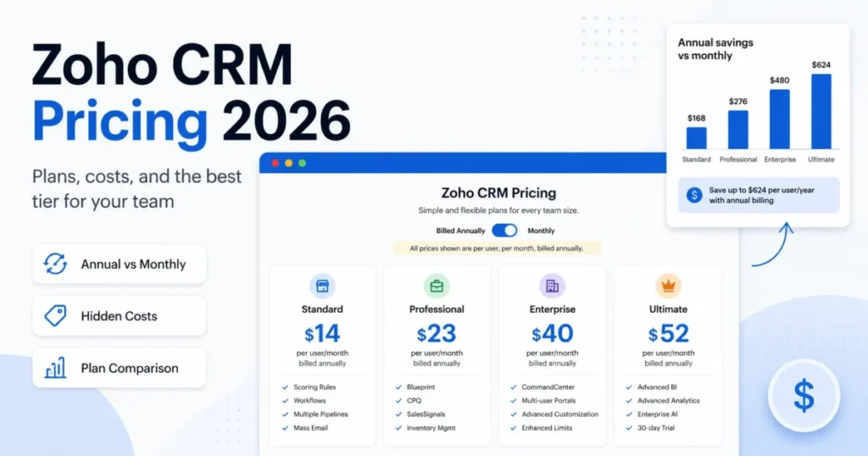The image size is (868, 456).
Task: Click the Mass Email feature
Action: [310, 428]
